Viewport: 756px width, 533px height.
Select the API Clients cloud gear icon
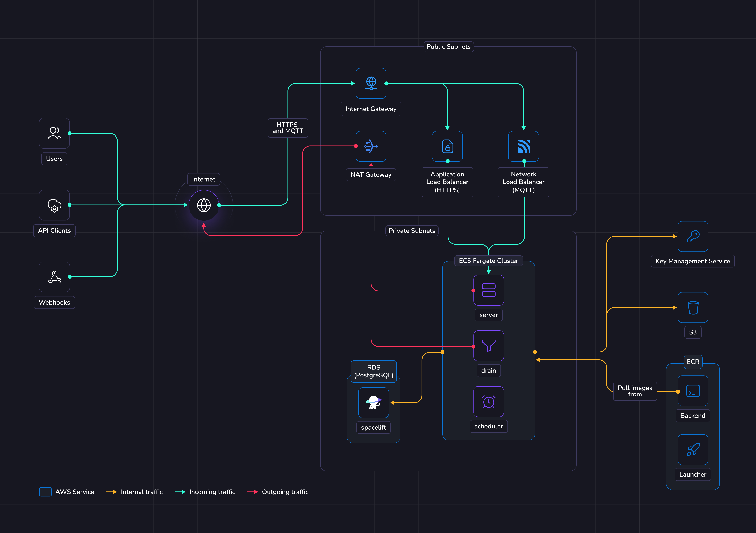tap(54, 205)
